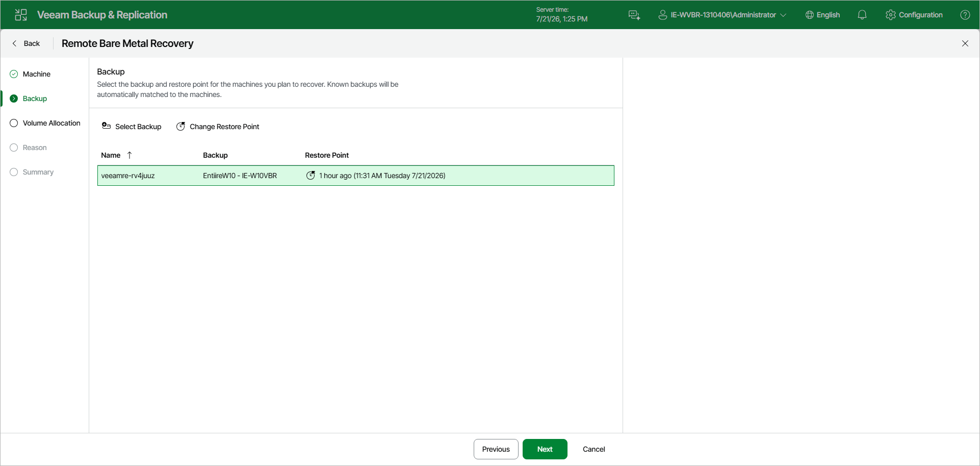Image resolution: width=980 pixels, height=466 pixels.
Task: Click the Server time display
Action: [x=561, y=14]
